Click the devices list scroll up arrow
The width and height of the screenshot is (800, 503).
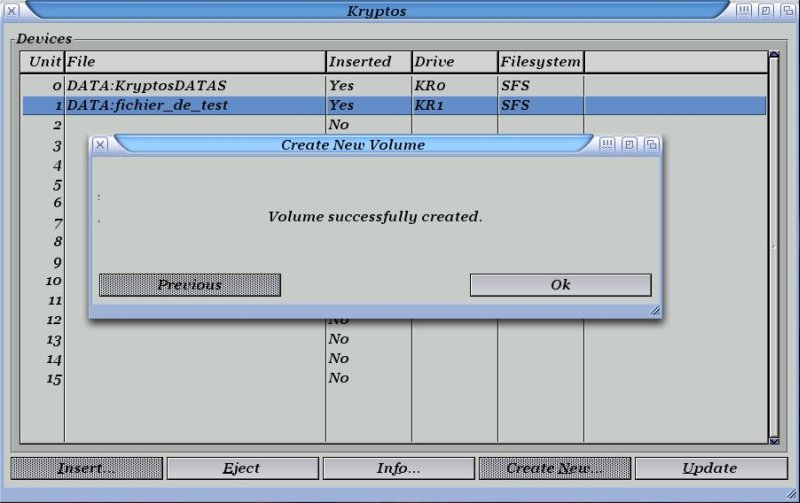774,54
